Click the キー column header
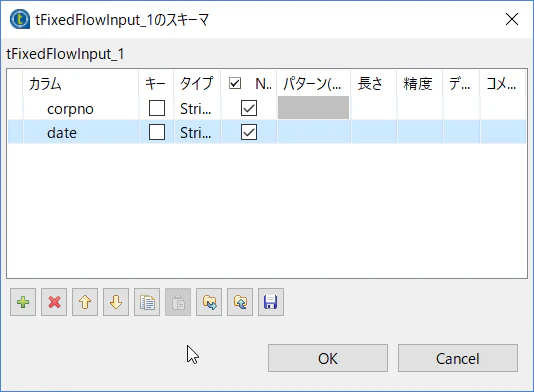Screen dimensions: 534x392 156,83
